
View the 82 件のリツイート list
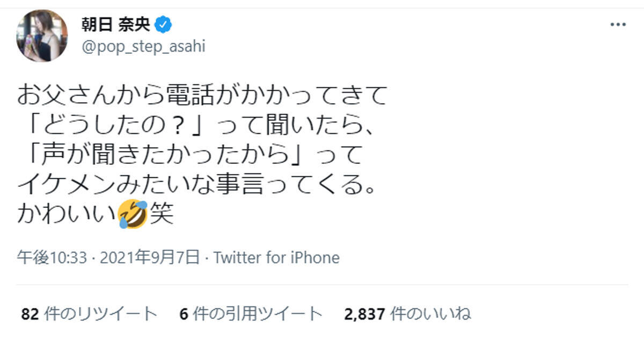click(x=89, y=314)
